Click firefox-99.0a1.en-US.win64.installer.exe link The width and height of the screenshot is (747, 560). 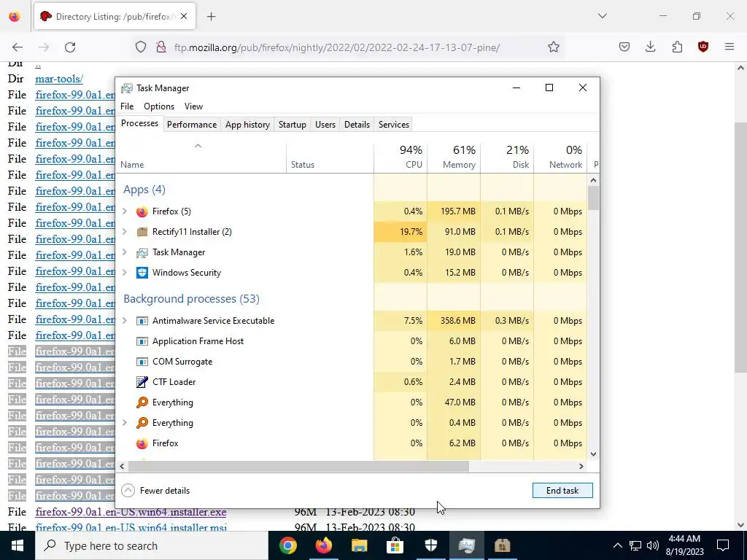coord(131,512)
